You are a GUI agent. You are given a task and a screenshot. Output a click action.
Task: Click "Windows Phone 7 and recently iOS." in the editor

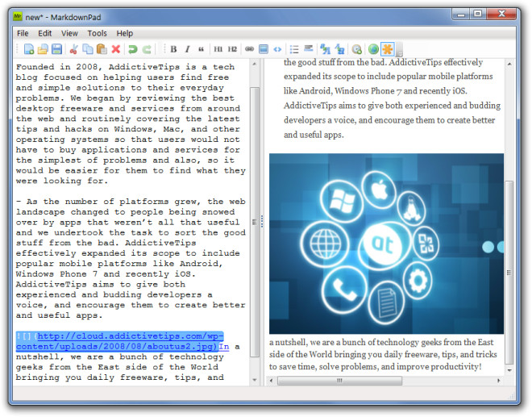pyautogui.click(x=106, y=273)
